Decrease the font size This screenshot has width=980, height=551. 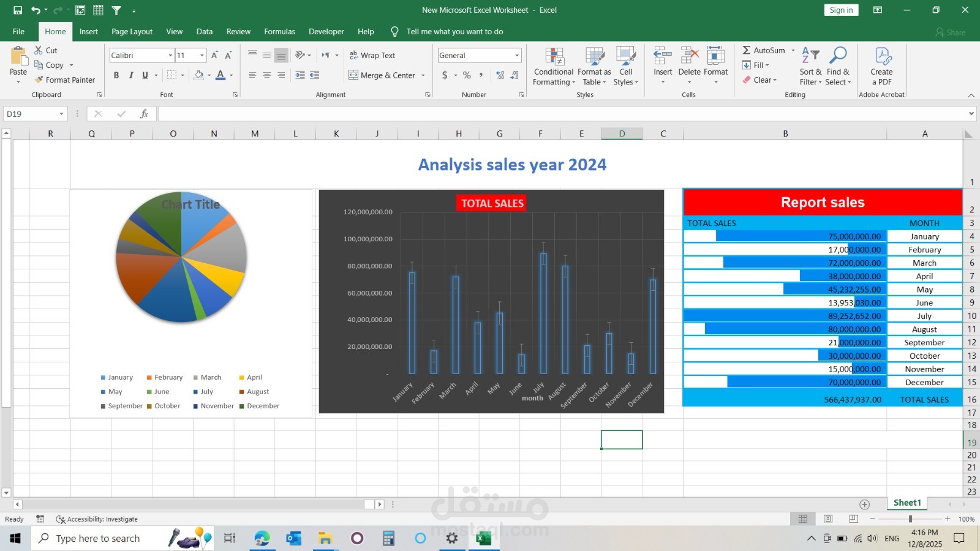point(228,55)
